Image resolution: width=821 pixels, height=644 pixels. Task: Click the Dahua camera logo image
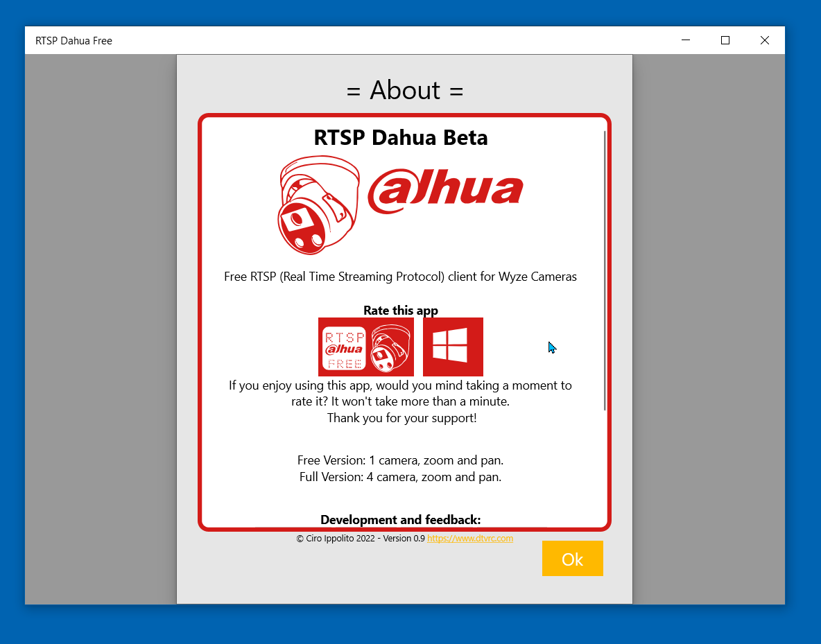click(x=401, y=204)
